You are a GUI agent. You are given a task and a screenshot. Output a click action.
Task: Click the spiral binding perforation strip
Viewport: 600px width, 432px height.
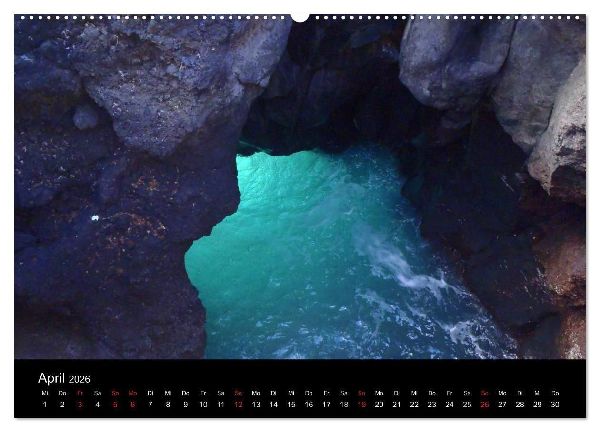click(300, 18)
